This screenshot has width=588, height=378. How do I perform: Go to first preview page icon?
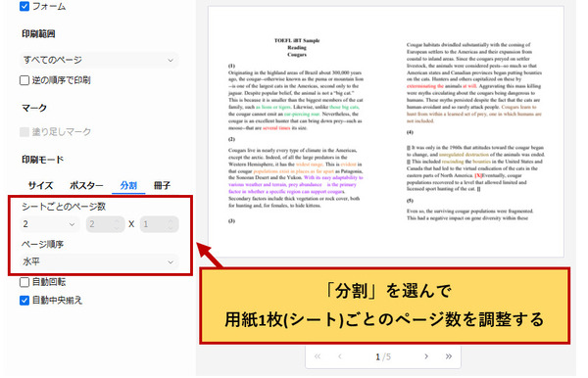click(x=318, y=356)
